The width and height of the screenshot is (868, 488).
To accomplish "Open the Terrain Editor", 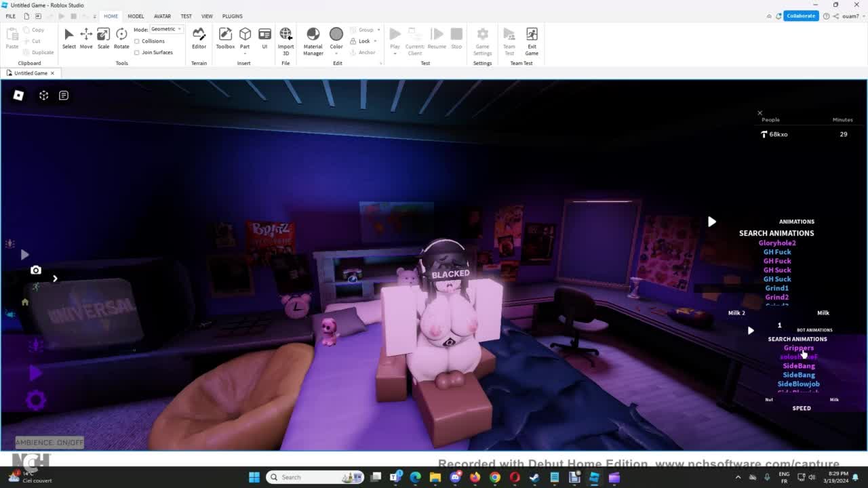I will [x=199, y=39].
